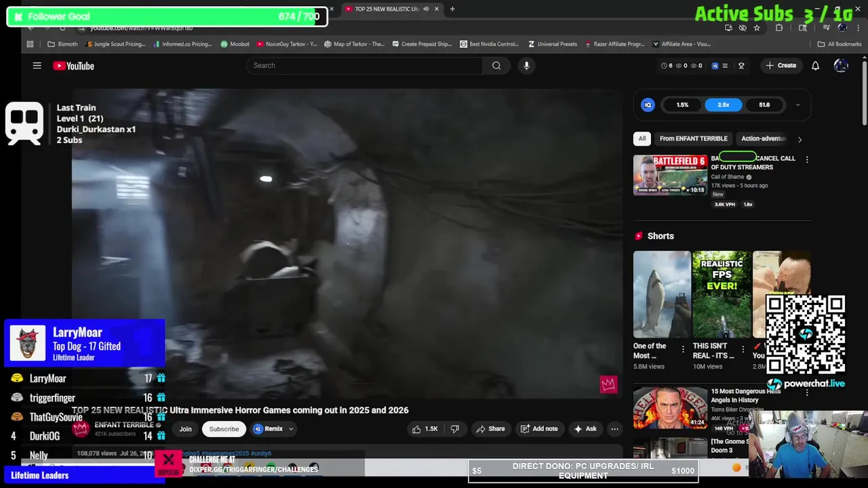Screen dimensions: 868x488
Task: Open the 15 Most Dangerous Hells Angels thumbnail
Action: tap(670, 408)
